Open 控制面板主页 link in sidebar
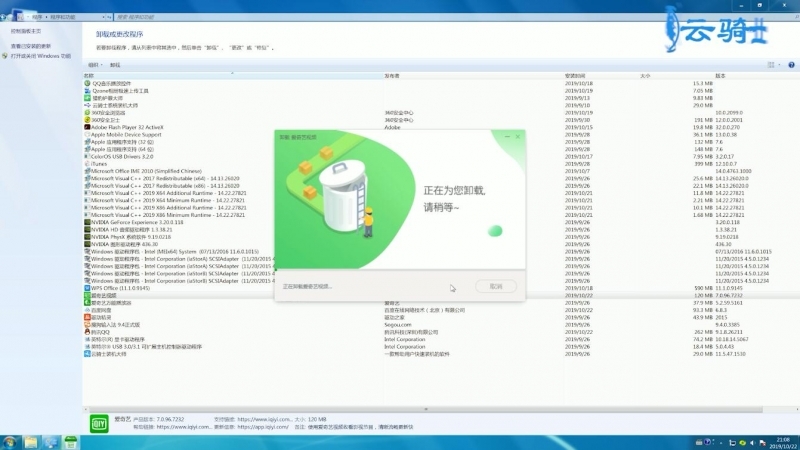The image size is (800, 450). tap(26, 31)
